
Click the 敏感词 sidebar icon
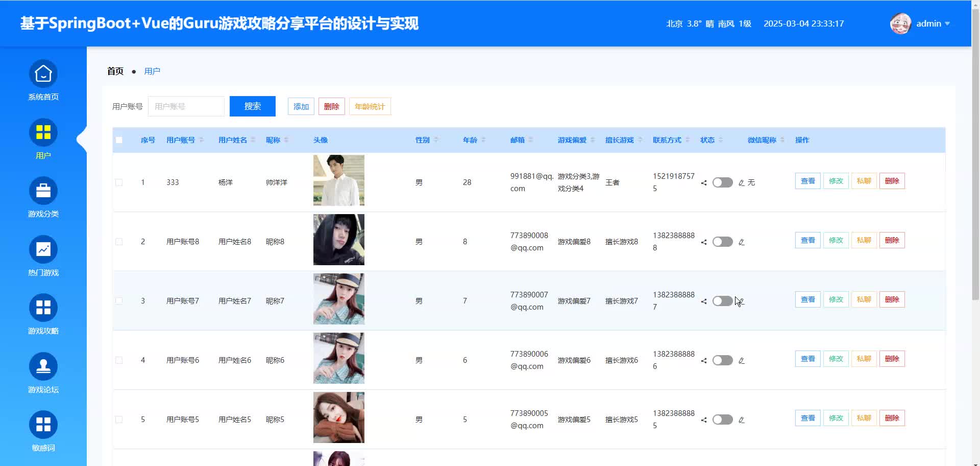43,425
